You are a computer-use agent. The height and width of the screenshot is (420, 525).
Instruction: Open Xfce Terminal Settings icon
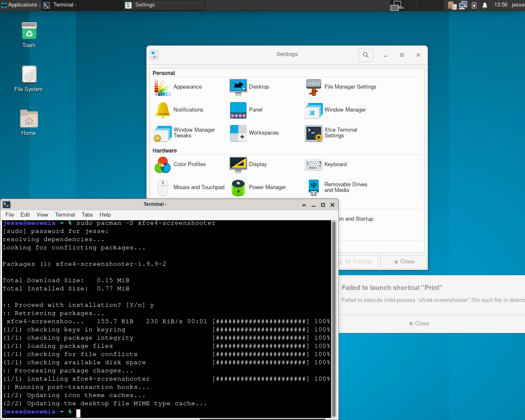(x=314, y=133)
